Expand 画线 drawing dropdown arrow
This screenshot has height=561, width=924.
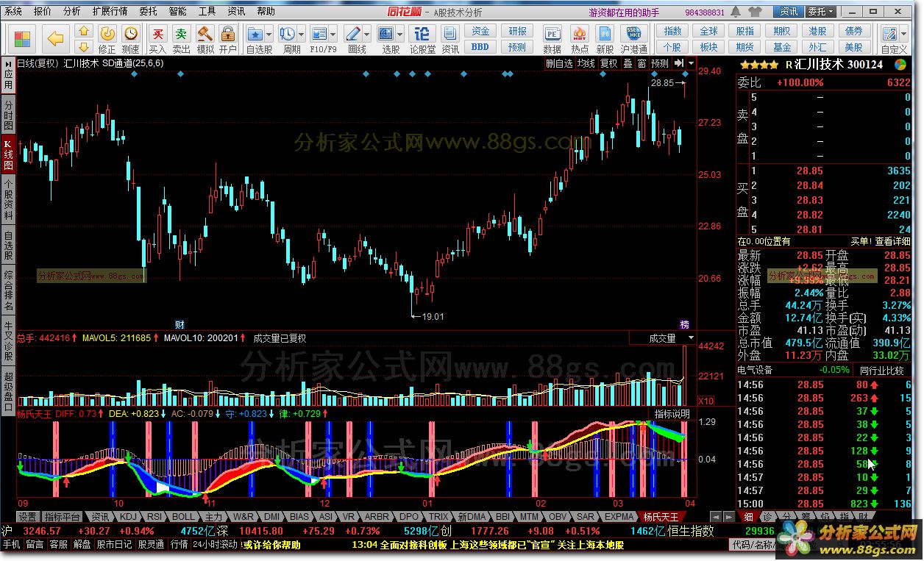[x=367, y=35]
